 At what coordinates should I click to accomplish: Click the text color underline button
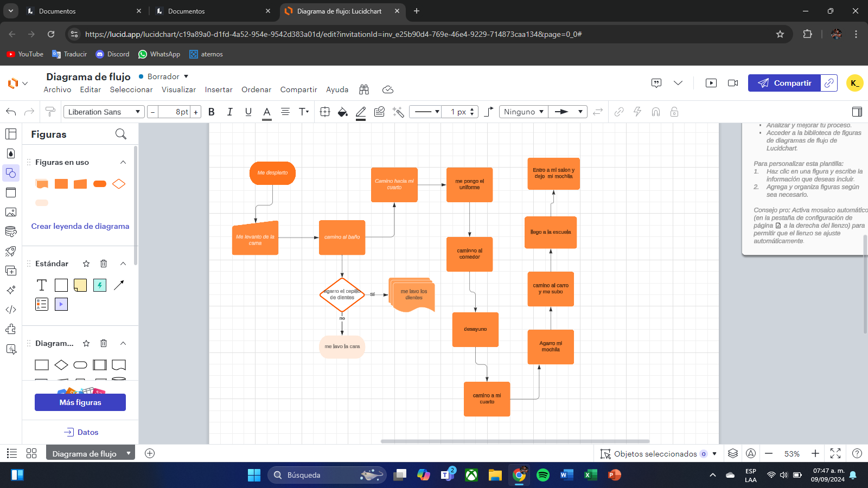point(266,112)
